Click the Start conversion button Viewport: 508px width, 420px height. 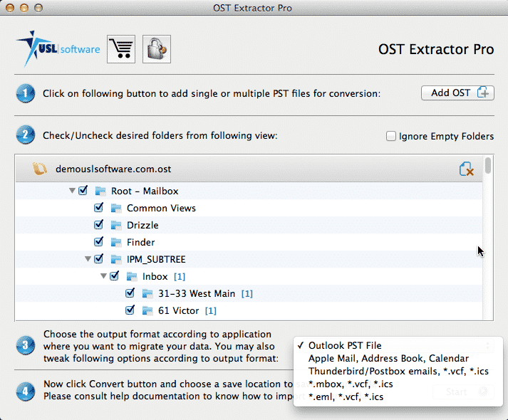(x=463, y=392)
